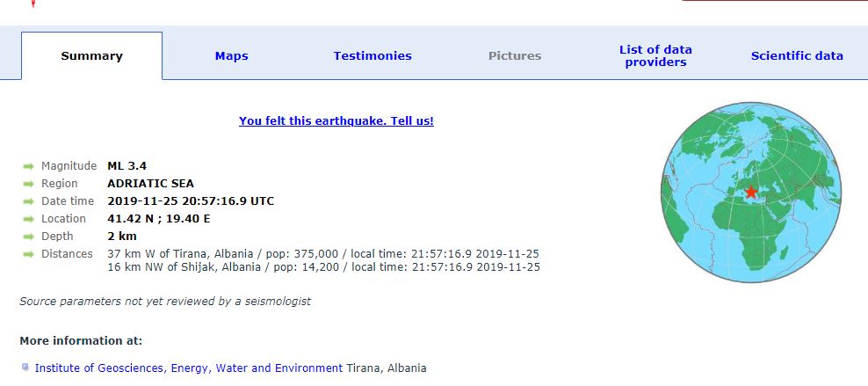This screenshot has height=386, width=868.
Task: Open the Testimonies tab
Action: coord(373,55)
